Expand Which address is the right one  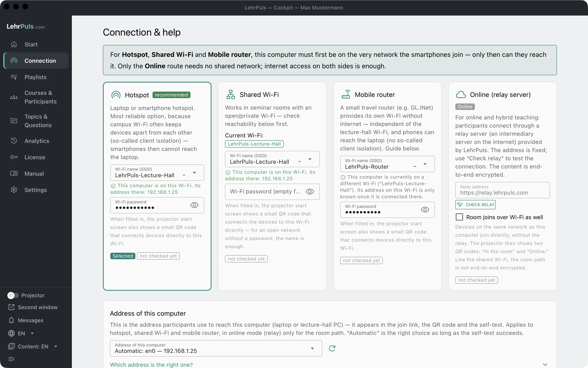pyautogui.click(x=545, y=364)
